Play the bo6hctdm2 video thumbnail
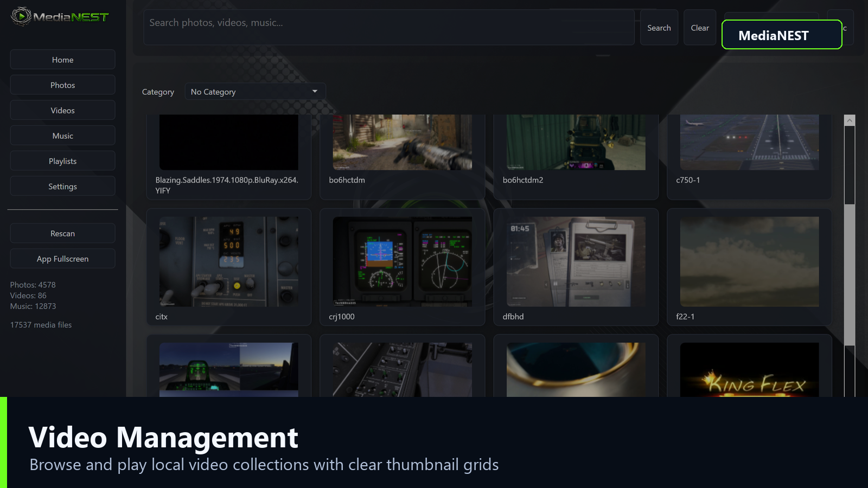This screenshot has height=488, width=868. [x=576, y=142]
